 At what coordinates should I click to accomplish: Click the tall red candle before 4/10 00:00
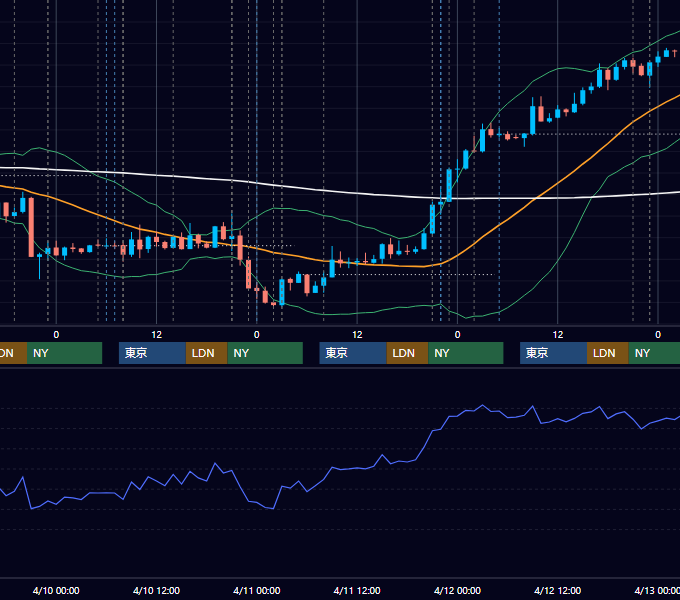click(x=31, y=227)
